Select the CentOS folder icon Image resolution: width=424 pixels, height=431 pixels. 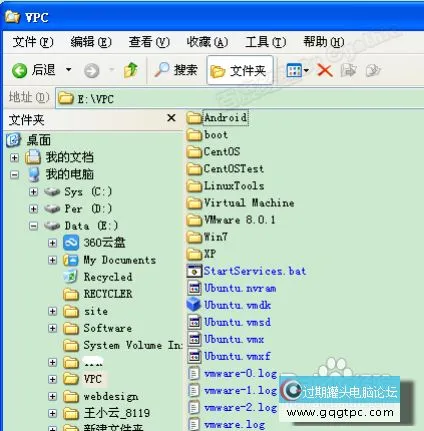click(x=194, y=152)
